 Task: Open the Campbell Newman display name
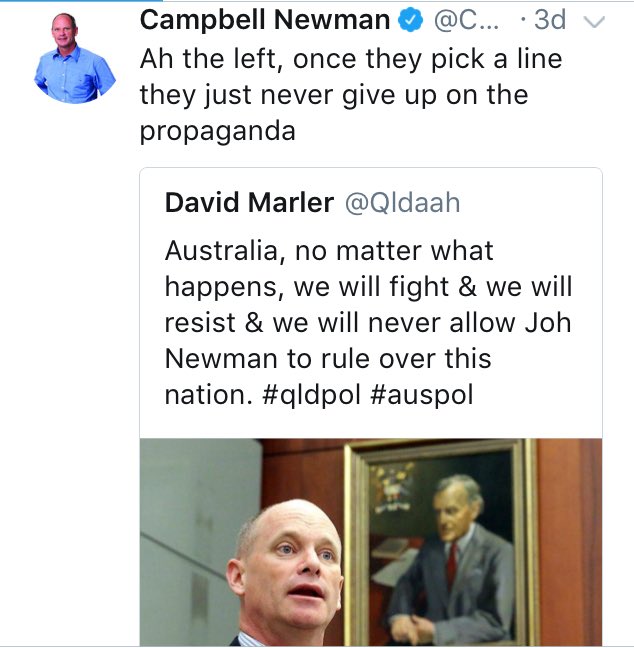[x=265, y=20]
